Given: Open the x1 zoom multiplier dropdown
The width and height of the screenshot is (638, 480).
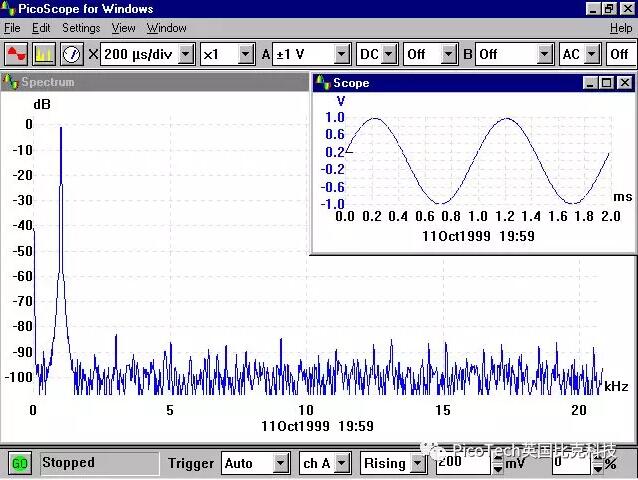Looking at the screenshot, I should click(246, 54).
